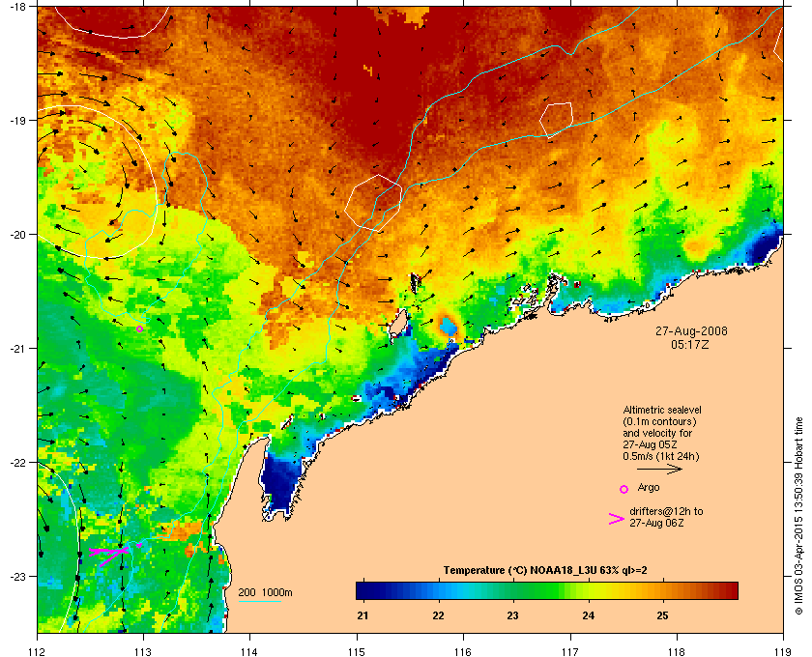Viewport: 812px width, 657px height.
Task: Click the '200 1000m' depth contour label
Action: pyautogui.click(x=265, y=593)
